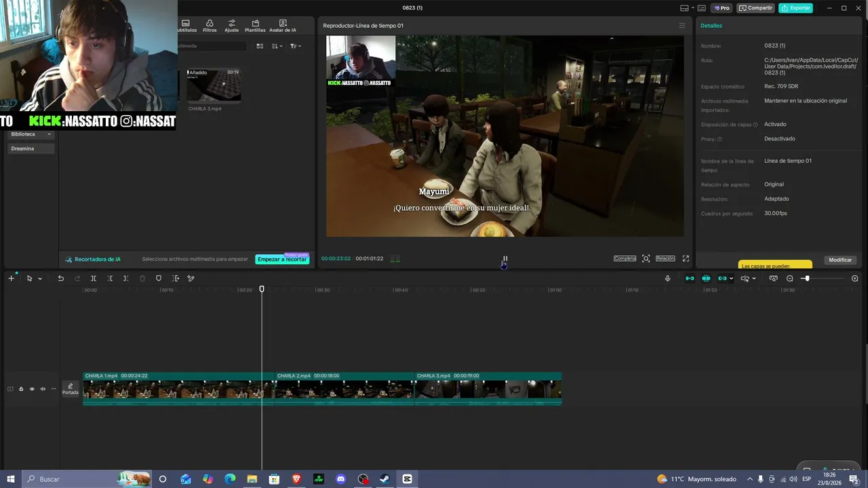Open the Filtros tab
868x488 pixels.
coord(210,26)
